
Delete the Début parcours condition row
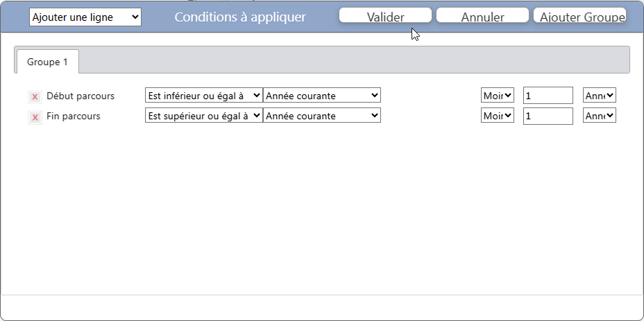(x=35, y=97)
